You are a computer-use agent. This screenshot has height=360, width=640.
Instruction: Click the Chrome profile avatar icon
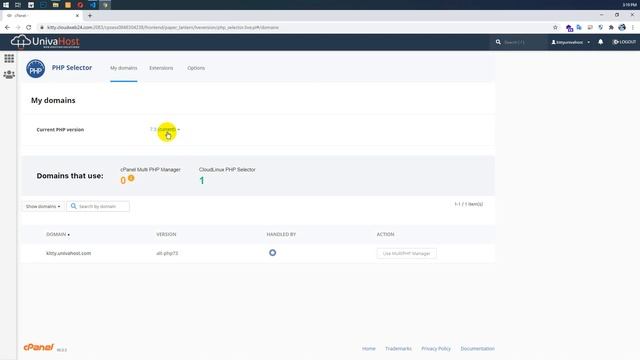point(622,27)
